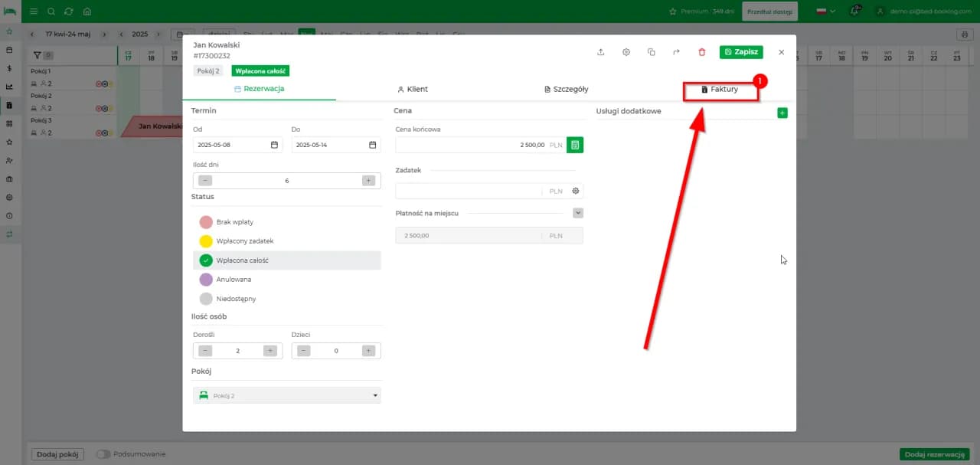980x465 pixels.
Task: Open the Klient tab
Action: [x=413, y=90]
